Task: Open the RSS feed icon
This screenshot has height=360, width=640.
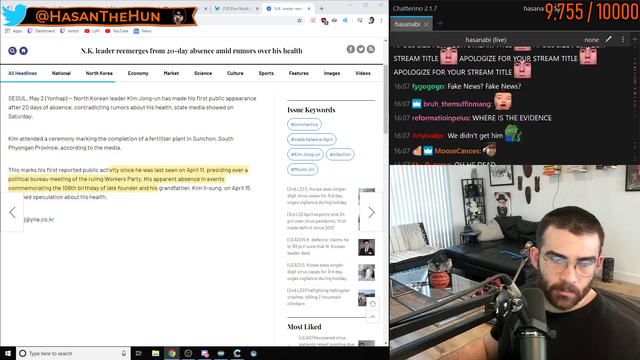Action: tap(371, 49)
